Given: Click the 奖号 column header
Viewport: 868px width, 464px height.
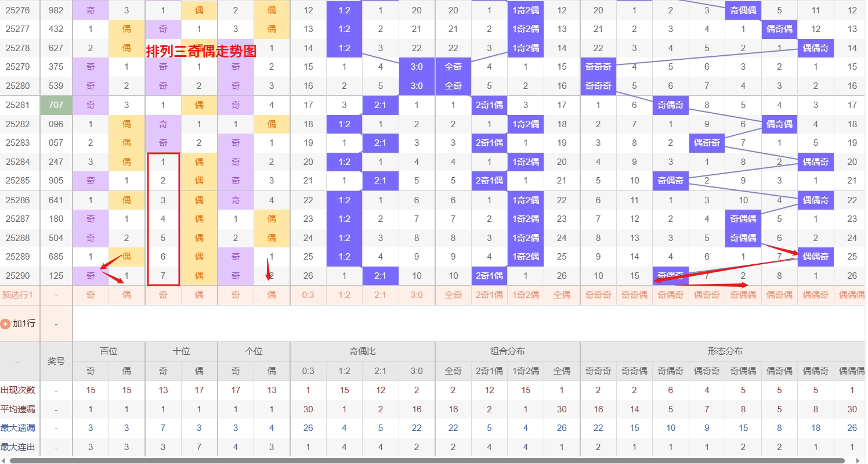Looking at the screenshot, I should click(56, 361).
